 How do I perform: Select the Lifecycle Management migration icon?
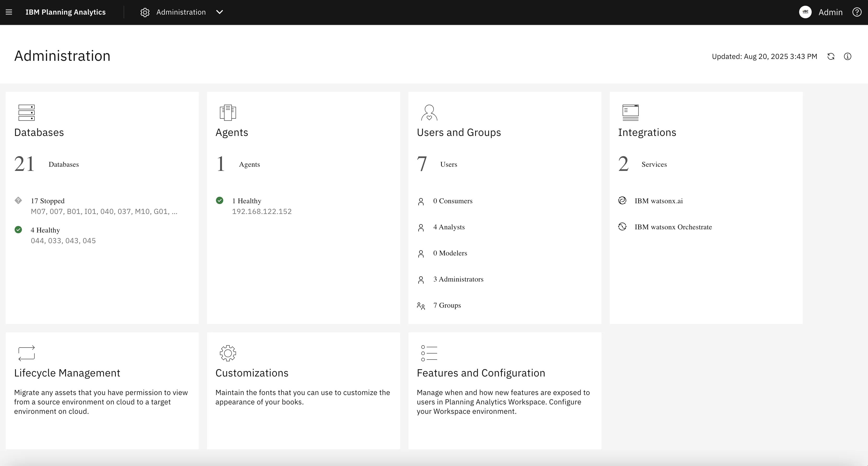[x=27, y=353]
